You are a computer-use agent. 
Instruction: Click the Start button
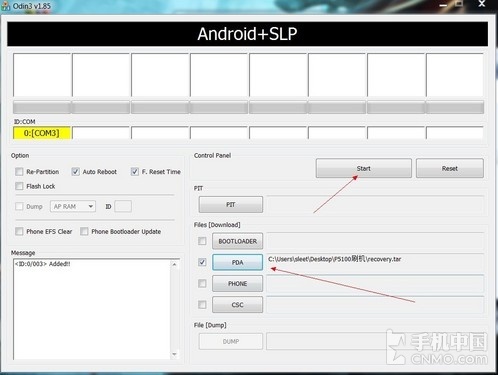coord(363,168)
